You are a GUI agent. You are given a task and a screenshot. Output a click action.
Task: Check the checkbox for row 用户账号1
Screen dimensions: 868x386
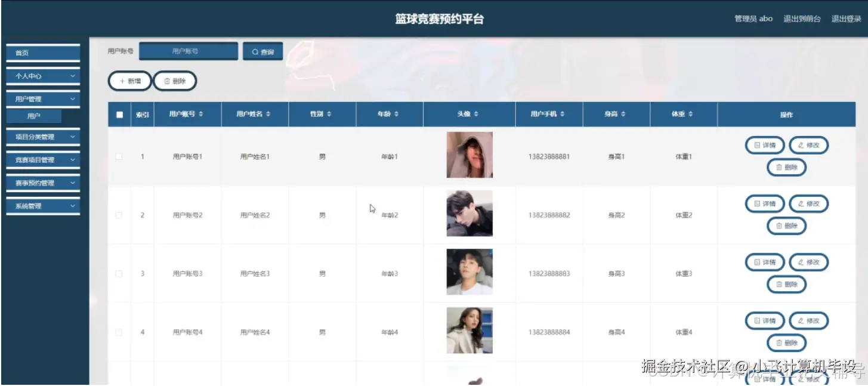(x=119, y=156)
